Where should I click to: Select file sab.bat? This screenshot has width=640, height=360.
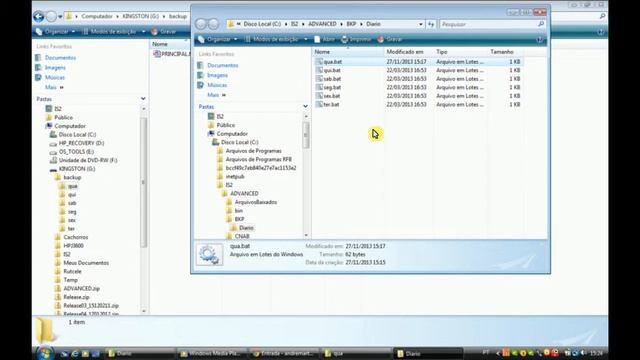[332, 79]
